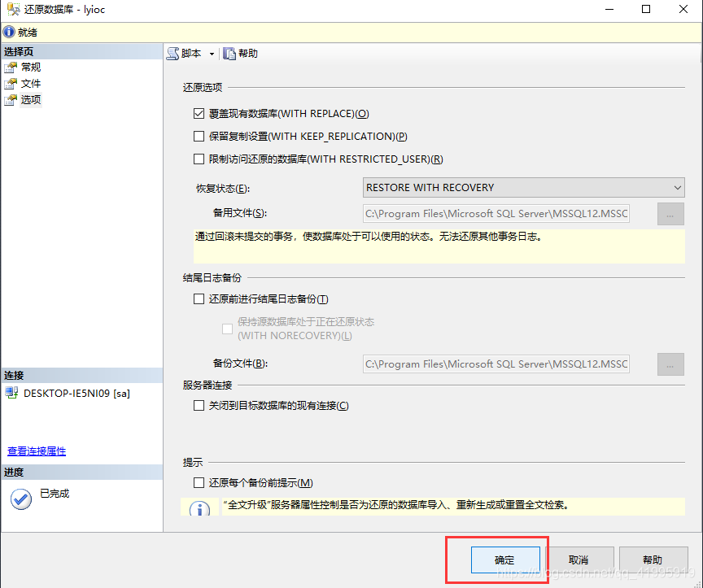Open 查看连接属性 link
703x588 pixels.
point(36,451)
